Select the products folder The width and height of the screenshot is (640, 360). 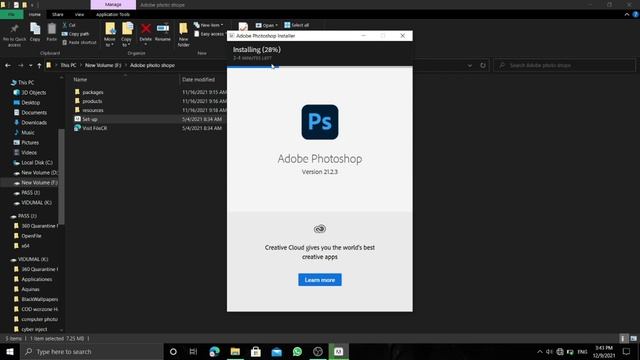(x=92, y=101)
